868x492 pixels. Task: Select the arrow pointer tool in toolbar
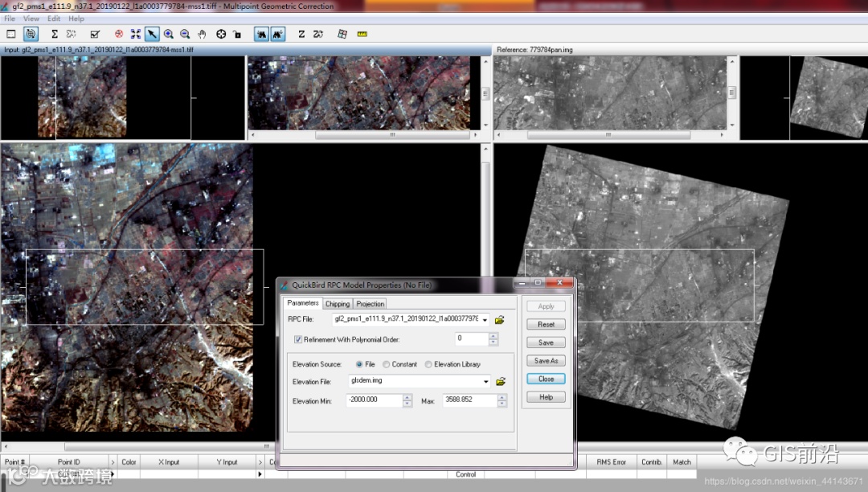point(152,35)
